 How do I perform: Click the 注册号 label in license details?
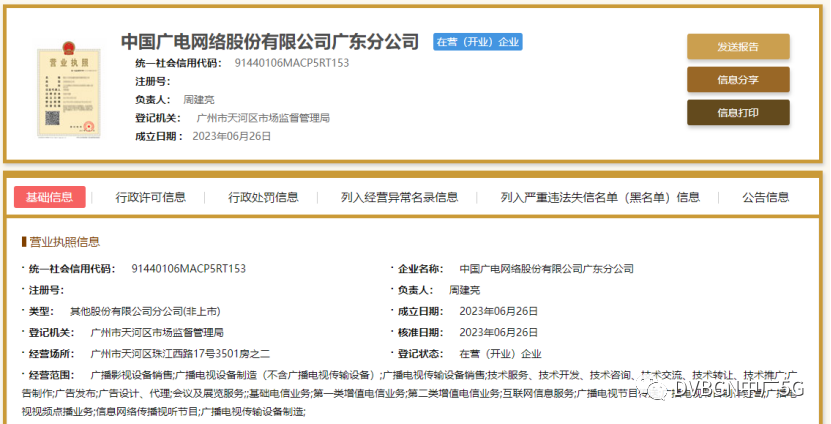click(x=46, y=290)
